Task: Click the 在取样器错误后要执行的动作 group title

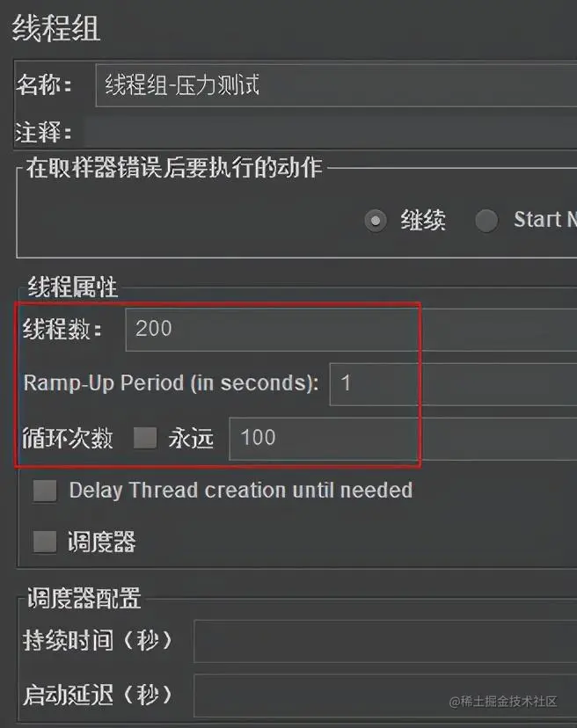Action: pyautogui.click(x=174, y=167)
